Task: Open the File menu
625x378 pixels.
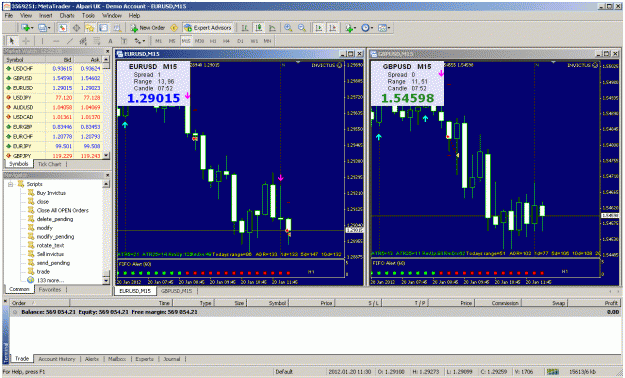Action: pyautogui.click(x=9, y=16)
